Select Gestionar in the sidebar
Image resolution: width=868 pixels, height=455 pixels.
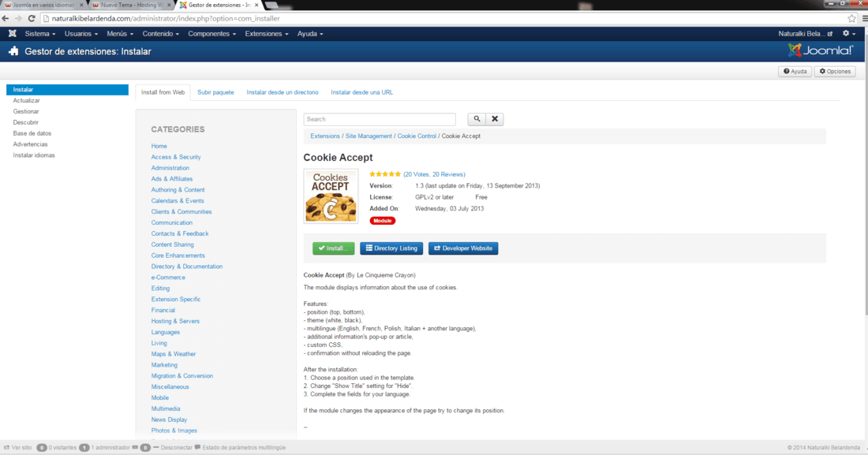26,111
